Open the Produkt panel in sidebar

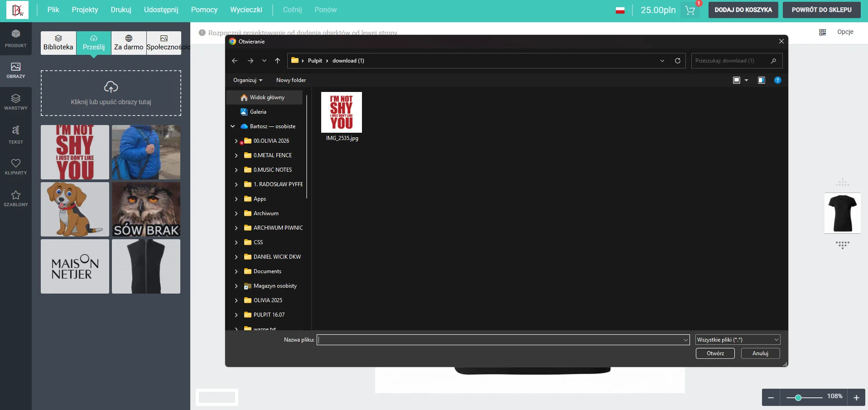(x=16, y=39)
